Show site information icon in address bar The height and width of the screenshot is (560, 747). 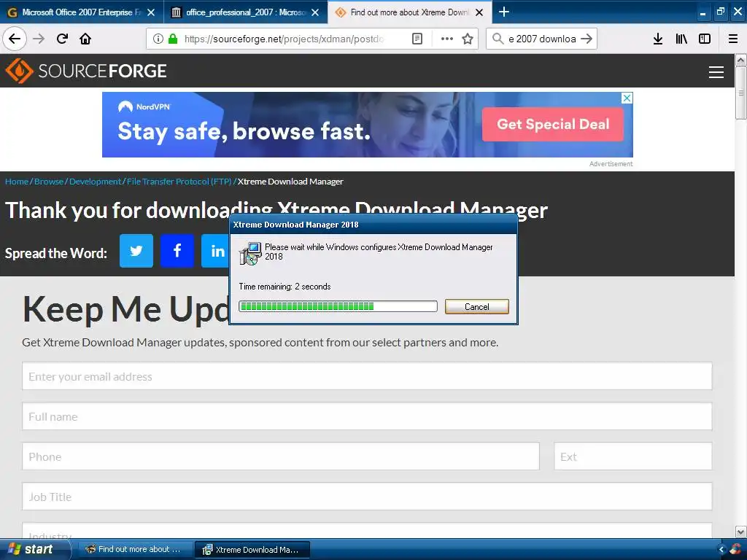[158, 39]
